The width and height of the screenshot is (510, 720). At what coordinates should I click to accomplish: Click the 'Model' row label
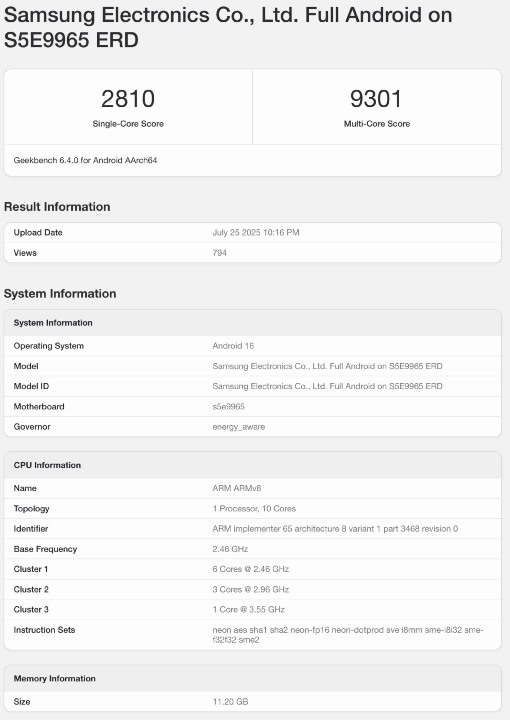pyautogui.click(x=26, y=366)
